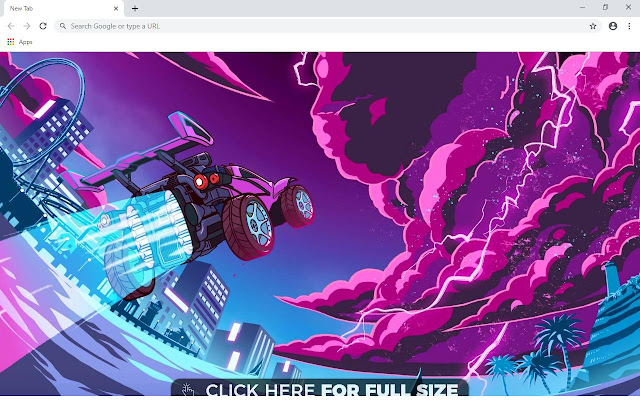Image resolution: width=640 pixels, height=400 pixels.
Task: Minimize the browser window
Action: (x=582, y=7)
